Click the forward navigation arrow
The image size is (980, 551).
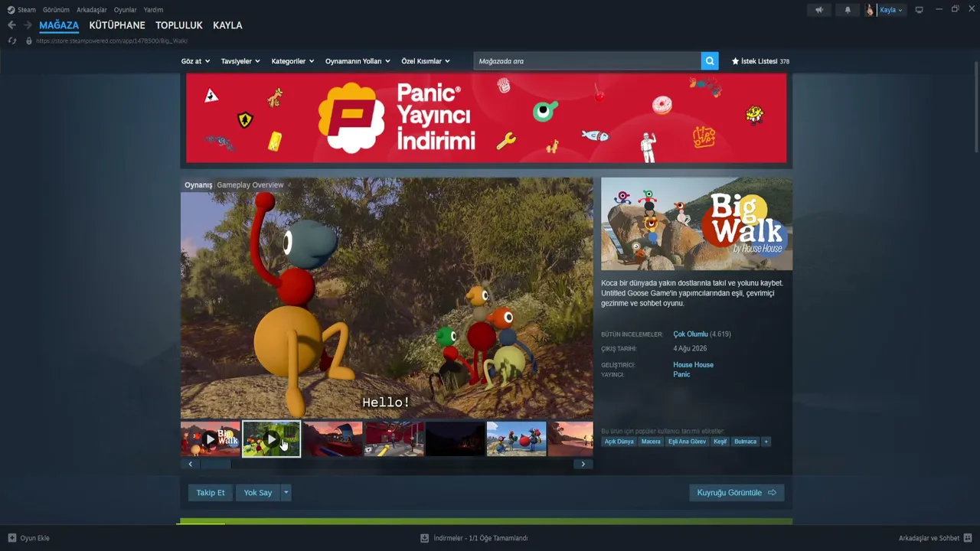coord(28,25)
